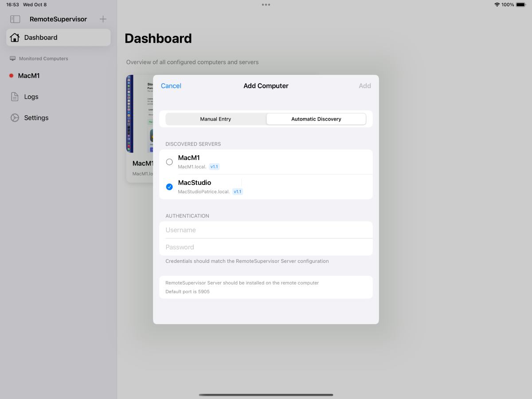Open Settings via the gear icon
Screen dimensions: 532x399
point(15,118)
